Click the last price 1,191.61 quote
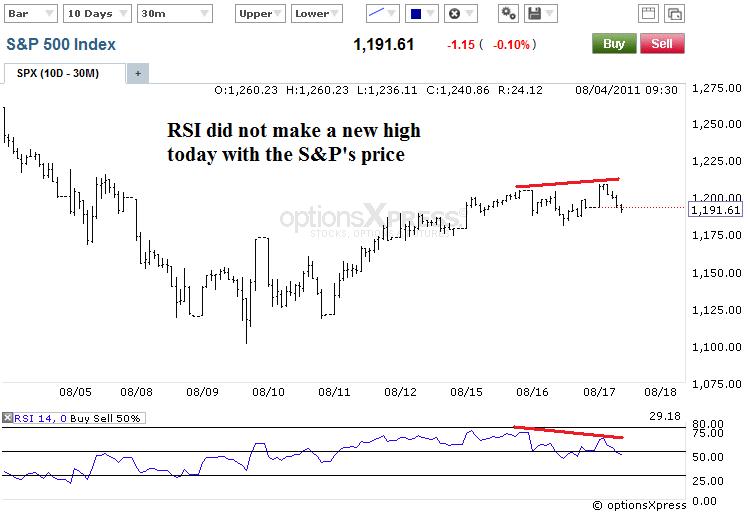This screenshot has height=517, width=750. 384,44
